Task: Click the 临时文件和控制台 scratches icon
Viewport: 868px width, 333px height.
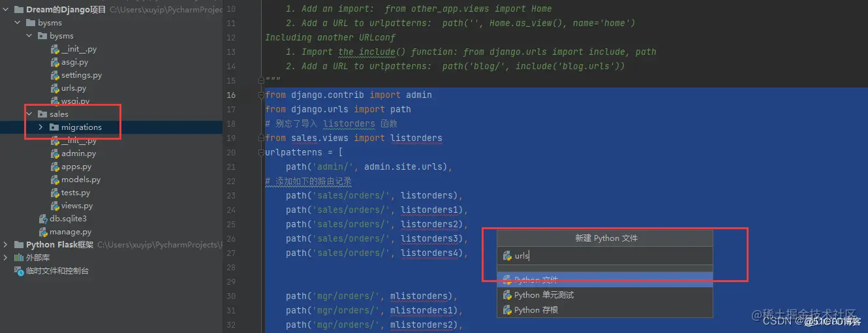Action: point(19,271)
